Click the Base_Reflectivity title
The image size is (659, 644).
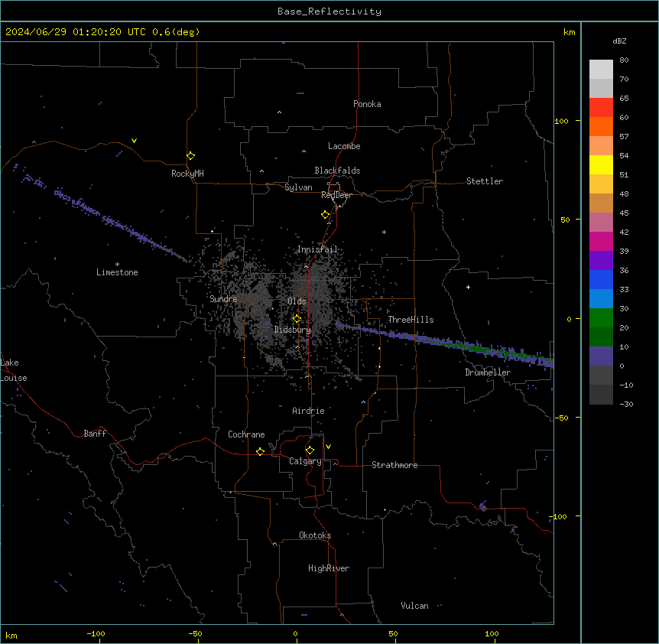329,11
